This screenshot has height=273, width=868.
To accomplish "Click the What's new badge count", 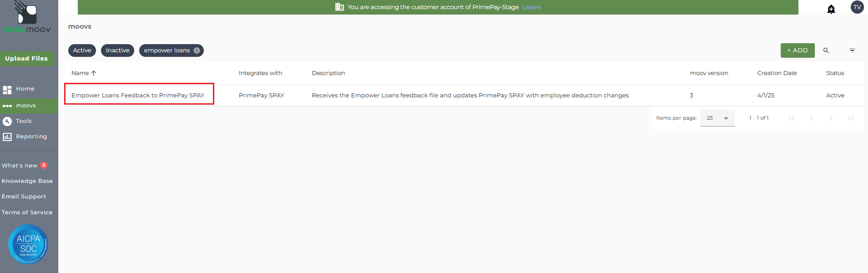I will point(44,165).
